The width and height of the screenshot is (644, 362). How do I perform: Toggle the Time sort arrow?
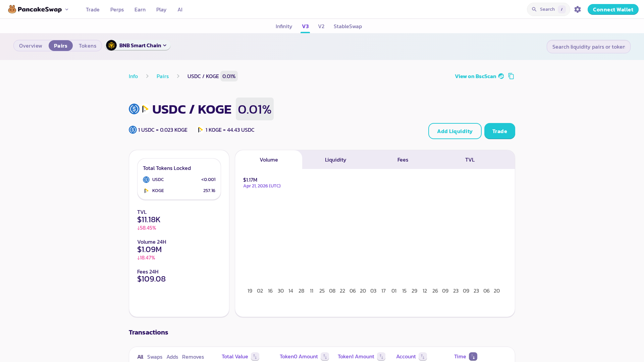click(473, 357)
